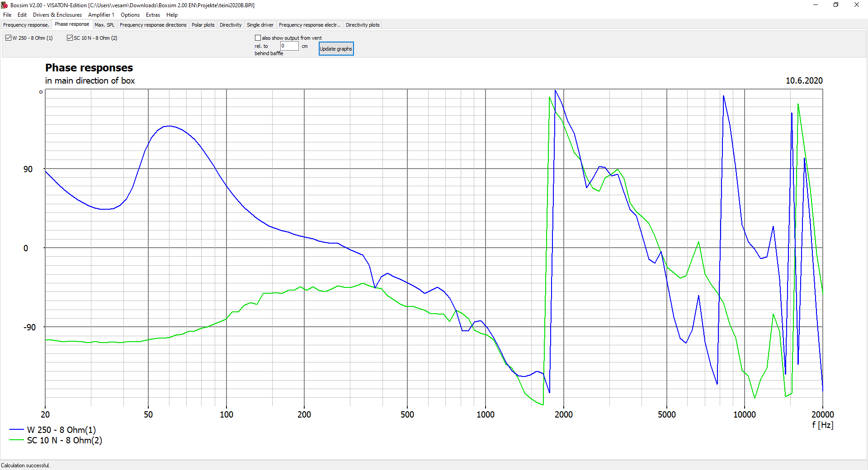Click the green legend line swatch

tap(16, 440)
